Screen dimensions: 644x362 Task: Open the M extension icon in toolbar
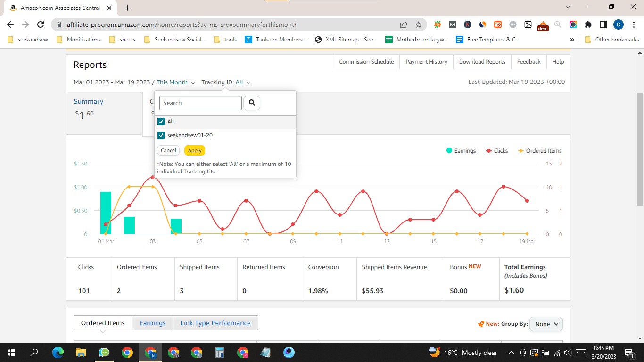[452, 25]
